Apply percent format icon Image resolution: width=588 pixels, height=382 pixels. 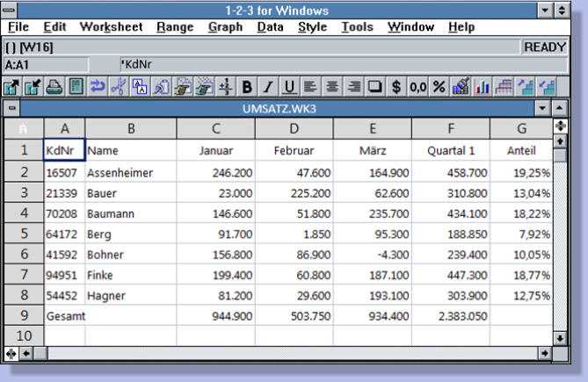439,87
